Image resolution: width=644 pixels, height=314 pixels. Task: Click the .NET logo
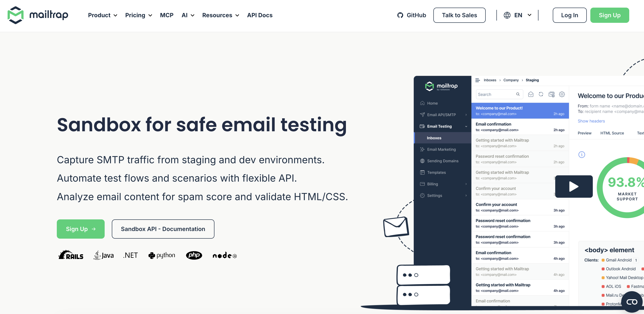pos(131,255)
